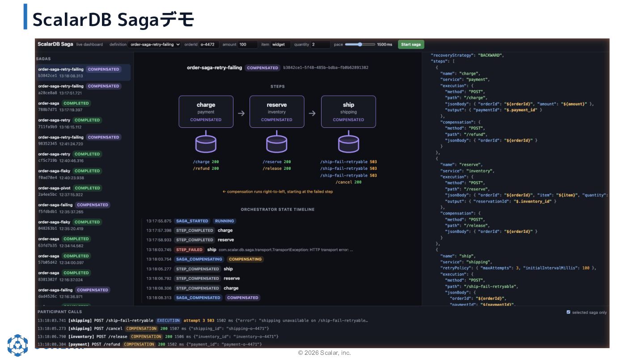Click the 'retryPolicy' line in the JSON panel

518,268
